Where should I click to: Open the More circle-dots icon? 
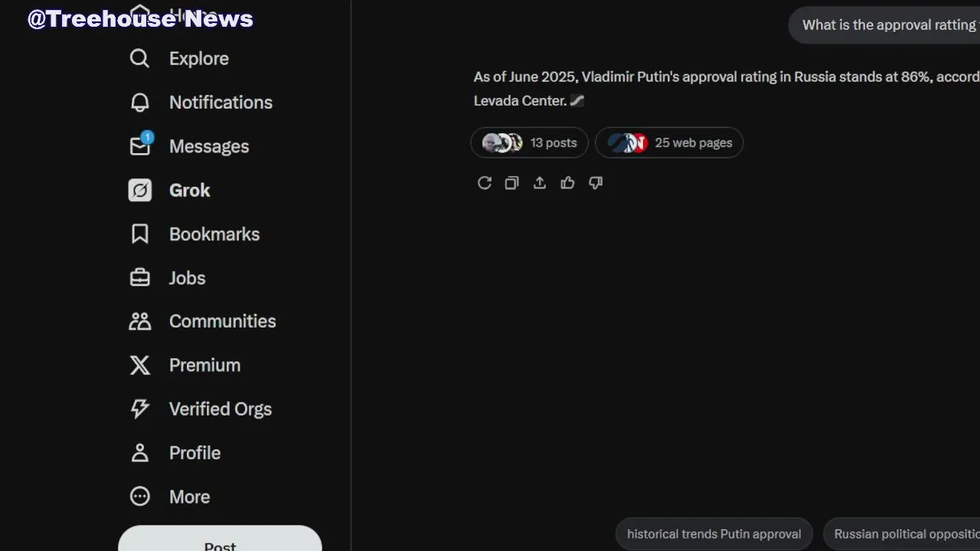(x=139, y=497)
